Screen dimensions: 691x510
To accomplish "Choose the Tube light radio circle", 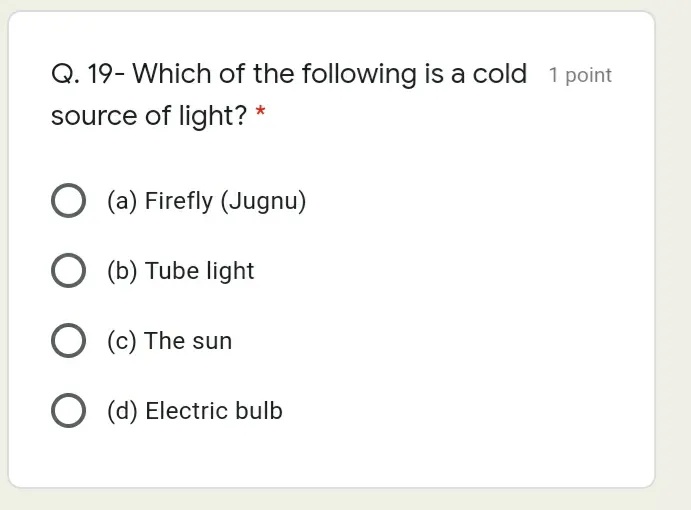I will tap(68, 270).
